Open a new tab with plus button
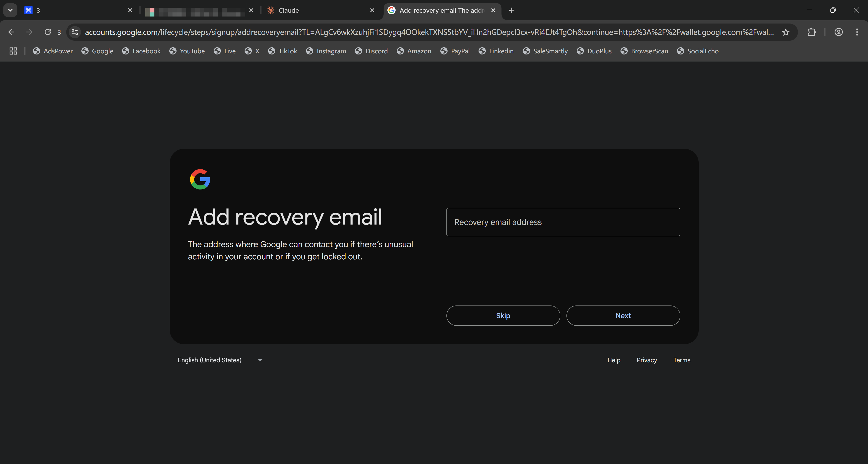This screenshot has height=464, width=868. 512,10
